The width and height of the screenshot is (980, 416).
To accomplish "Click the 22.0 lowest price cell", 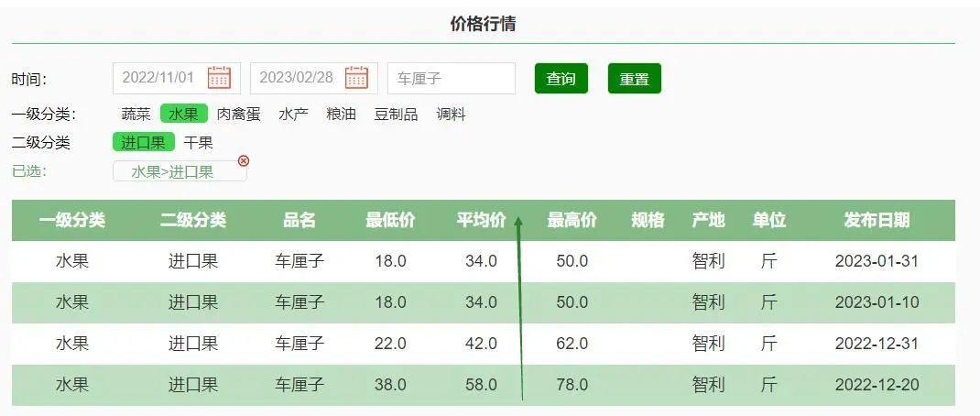I will click(x=390, y=344).
